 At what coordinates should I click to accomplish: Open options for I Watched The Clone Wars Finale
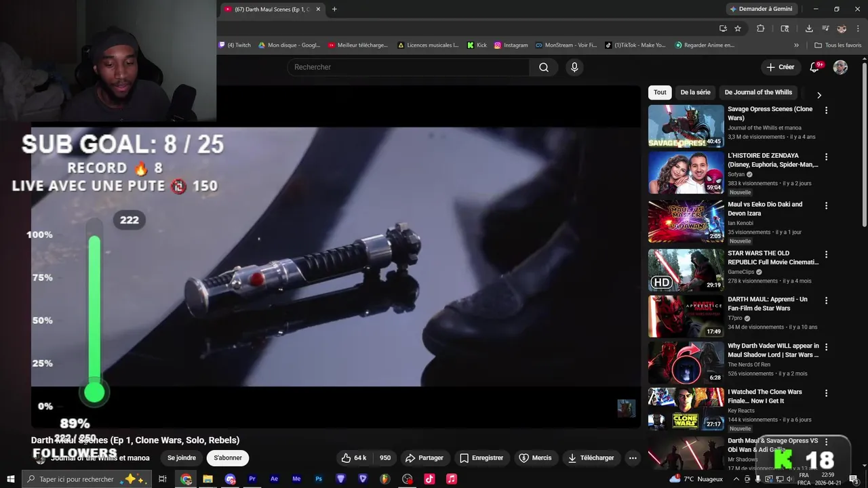coord(826,393)
